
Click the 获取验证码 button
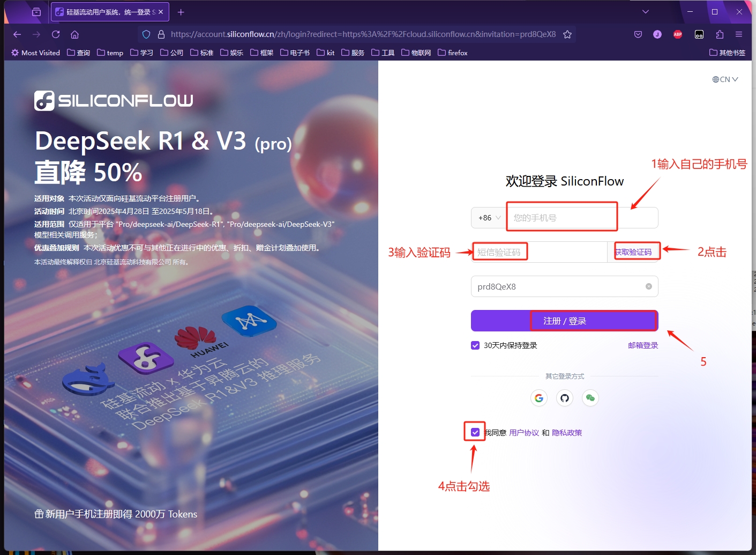coord(633,252)
